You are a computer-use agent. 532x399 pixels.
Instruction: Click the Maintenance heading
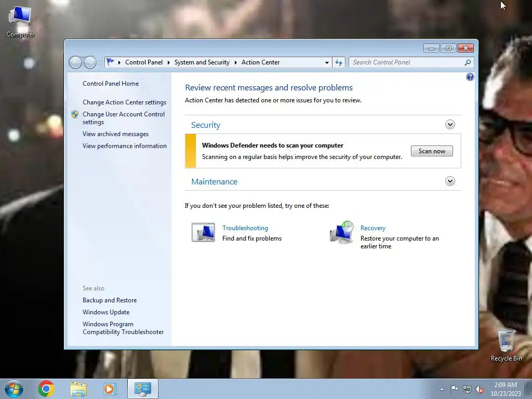[214, 181]
